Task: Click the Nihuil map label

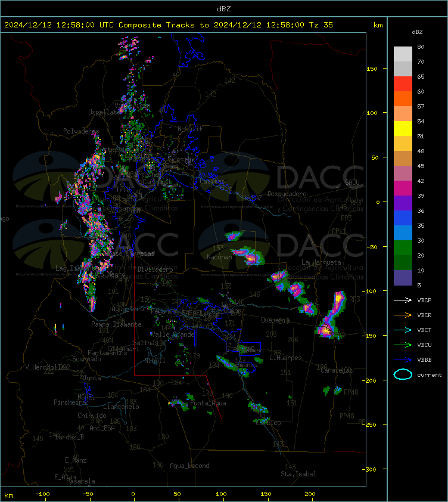Action: [155, 361]
